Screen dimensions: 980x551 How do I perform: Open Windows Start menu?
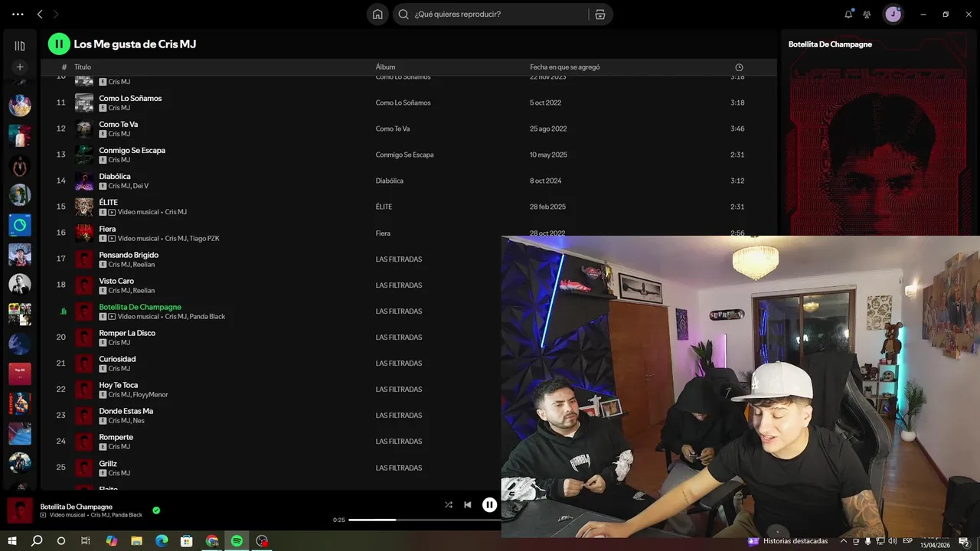click(12, 540)
